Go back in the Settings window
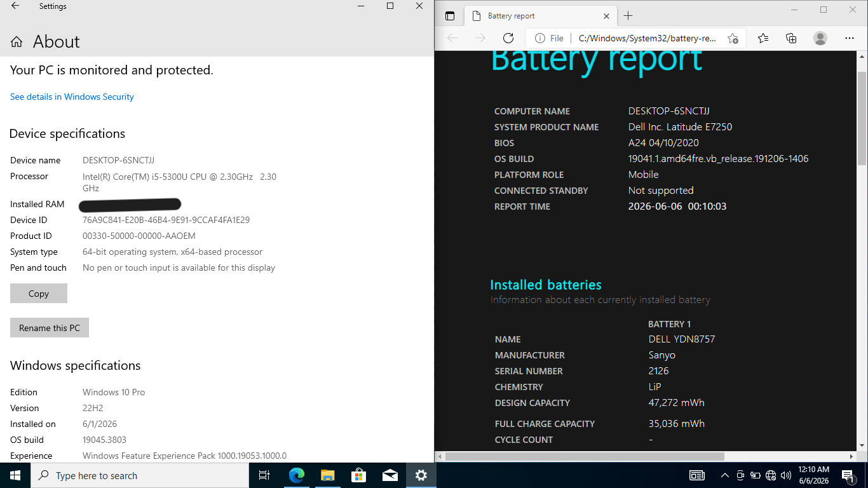 pos(15,6)
